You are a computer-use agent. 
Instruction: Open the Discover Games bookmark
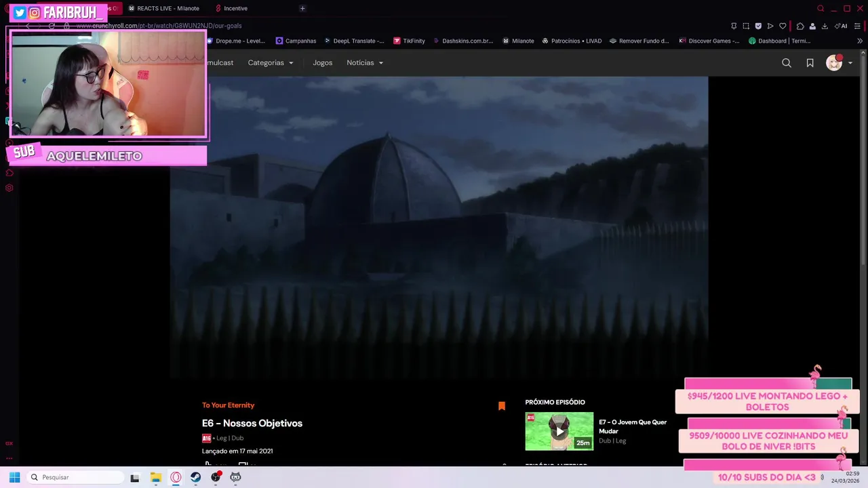(x=709, y=41)
